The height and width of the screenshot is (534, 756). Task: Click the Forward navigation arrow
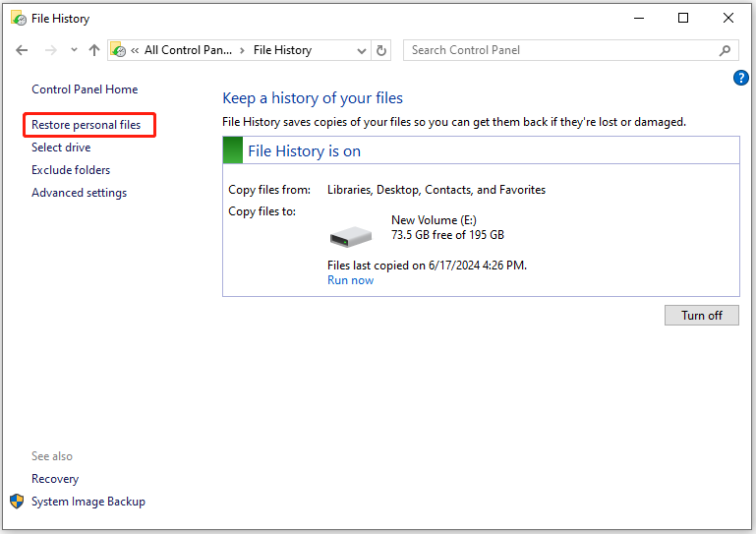(x=50, y=50)
